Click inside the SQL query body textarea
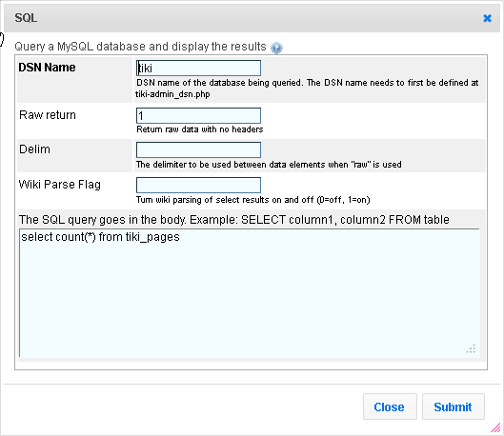The image size is (504, 436). click(250, 293)
